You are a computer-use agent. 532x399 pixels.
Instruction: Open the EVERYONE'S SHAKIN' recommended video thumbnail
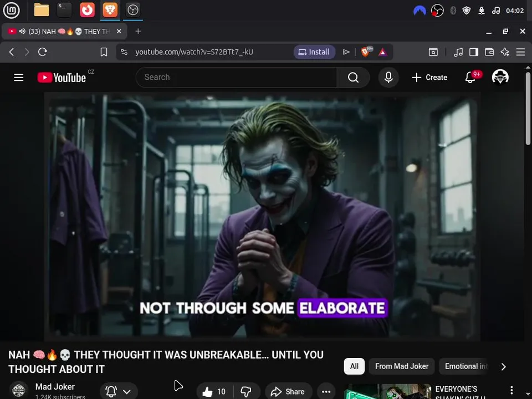click(x=387, y=392)
